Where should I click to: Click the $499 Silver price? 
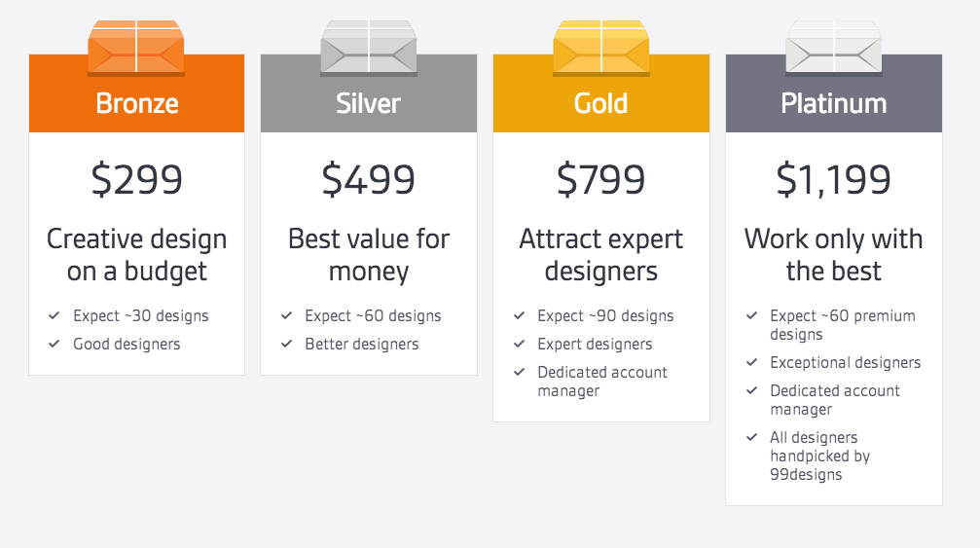point(368,179)
